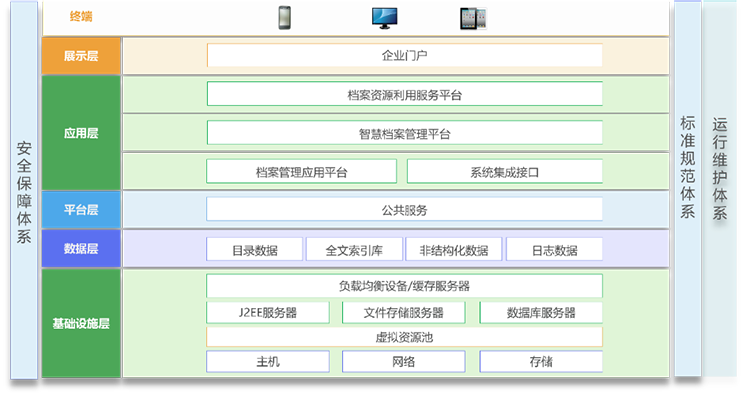Click the 存储 box
The height and width of the screenshot is (399, 750).
[x=541, y=361]
